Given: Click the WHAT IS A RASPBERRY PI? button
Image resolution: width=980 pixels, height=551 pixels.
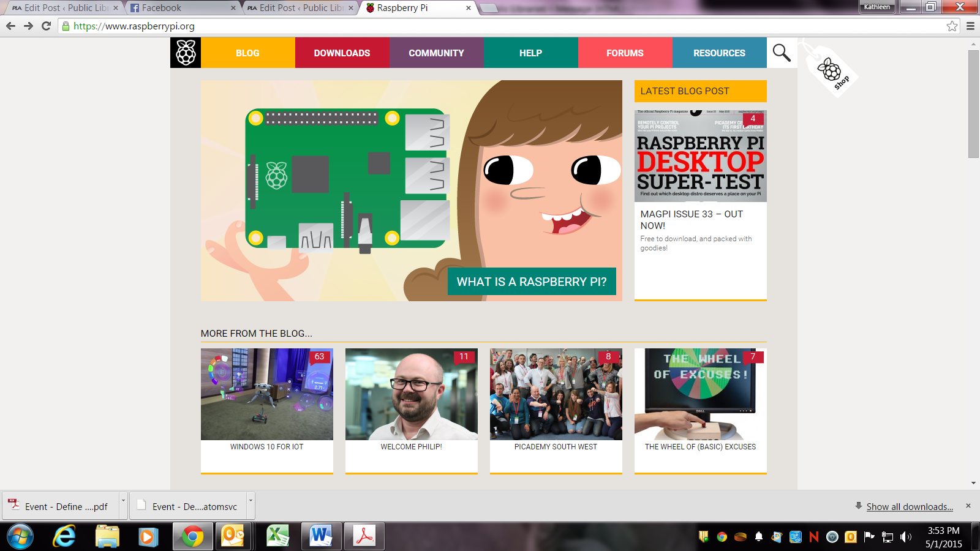Looking at the screenshot, I should pos(532,282).
